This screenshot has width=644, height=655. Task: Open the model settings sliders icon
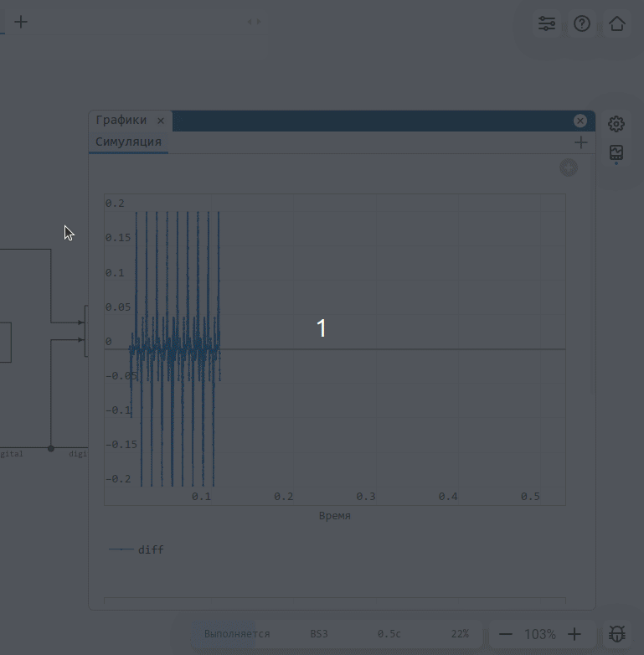click(x=547, y=23)
